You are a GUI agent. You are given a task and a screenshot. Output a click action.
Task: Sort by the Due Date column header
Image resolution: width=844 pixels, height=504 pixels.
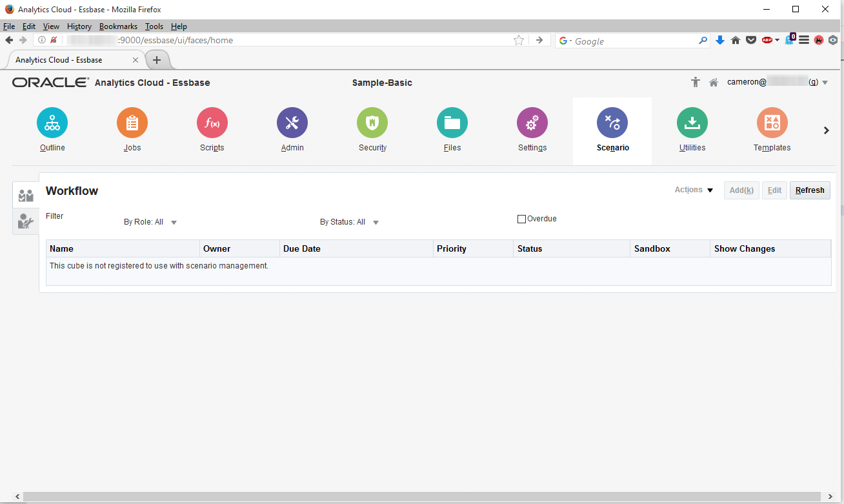click(357, 248)
